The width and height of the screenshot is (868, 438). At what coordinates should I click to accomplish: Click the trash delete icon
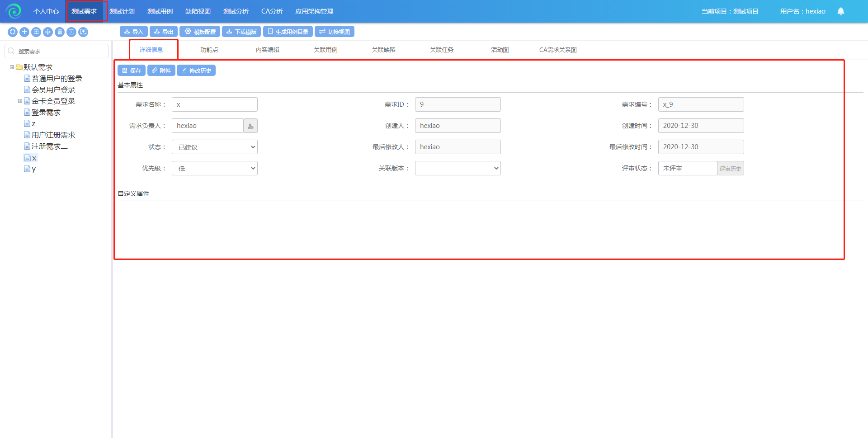60,32
